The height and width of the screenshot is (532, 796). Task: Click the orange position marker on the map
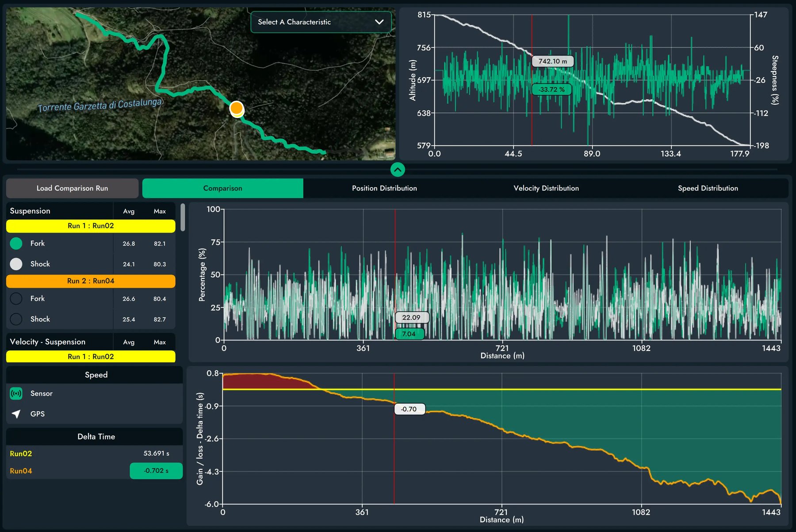[237, 108]
